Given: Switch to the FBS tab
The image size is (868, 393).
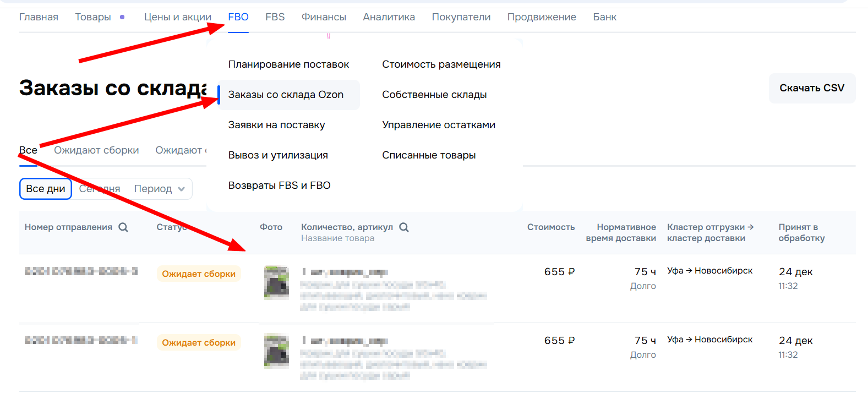Looking at the screenshot, I should point(275,17).
